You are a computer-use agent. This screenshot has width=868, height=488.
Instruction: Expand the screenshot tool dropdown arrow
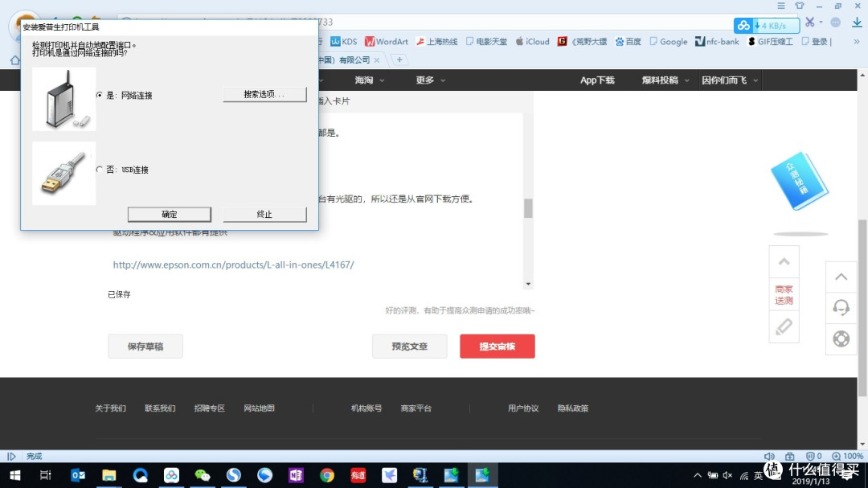pyautogui.click(x=821, y=23)
